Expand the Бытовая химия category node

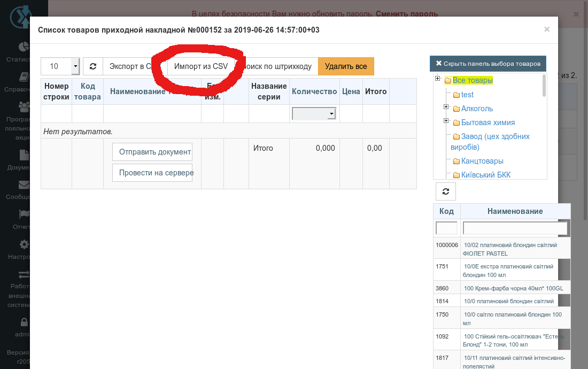click(446, 121)
